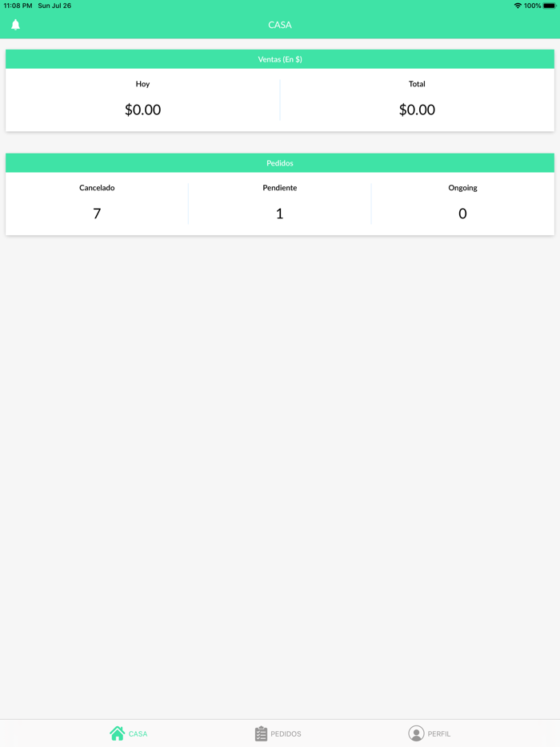Tap the Total sales amount
The image size is (560, 747).
[417, 110]
